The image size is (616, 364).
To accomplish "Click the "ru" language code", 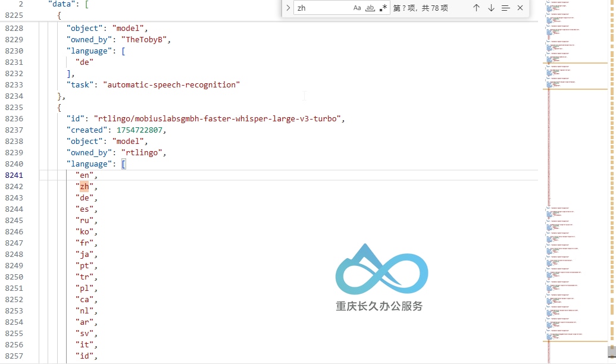I will point(85,220).
